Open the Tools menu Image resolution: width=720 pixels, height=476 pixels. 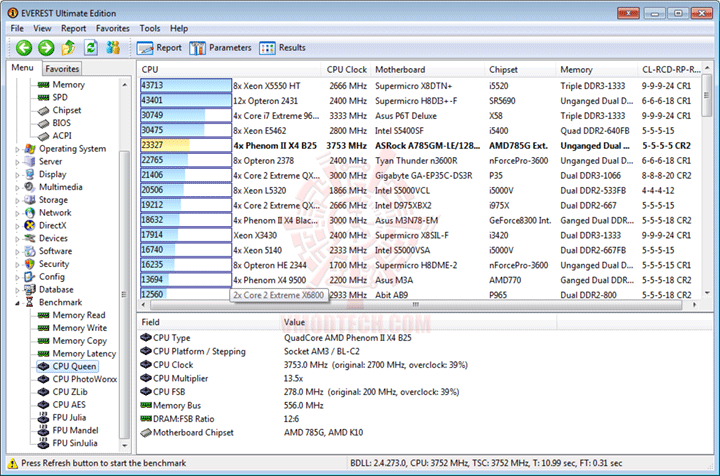[150, 28]
